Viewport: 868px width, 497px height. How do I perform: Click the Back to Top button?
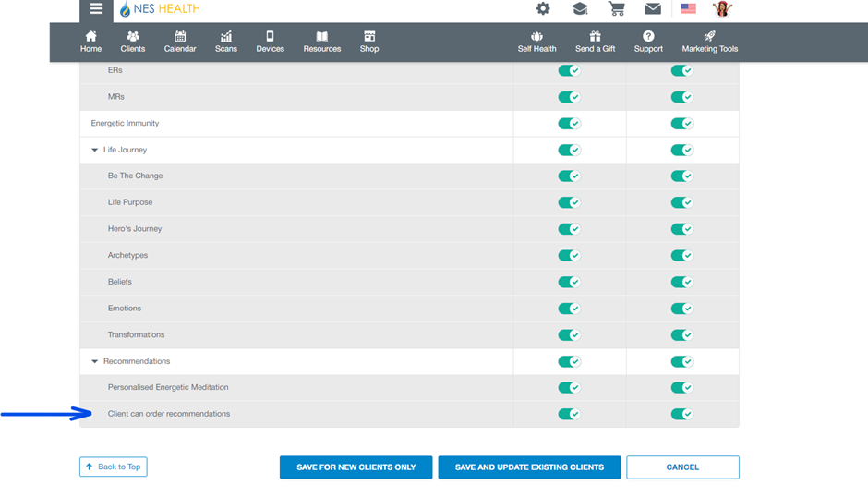tap(113, 467)
